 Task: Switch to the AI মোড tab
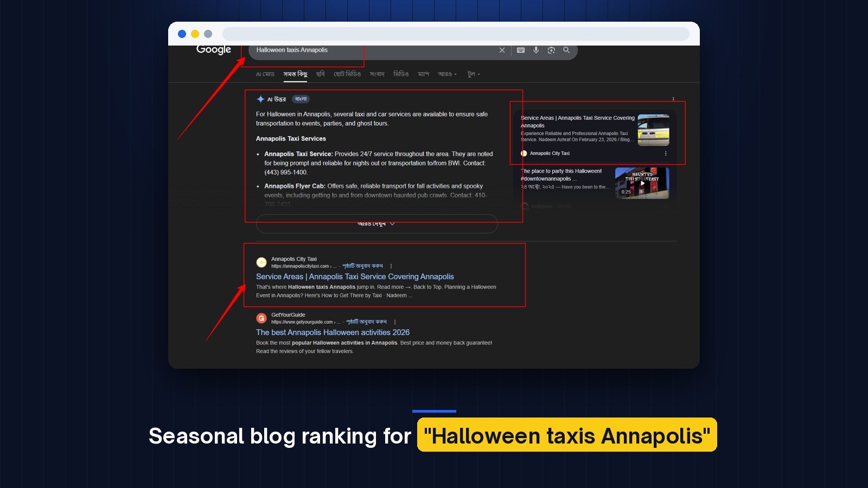tap(265, 74)
